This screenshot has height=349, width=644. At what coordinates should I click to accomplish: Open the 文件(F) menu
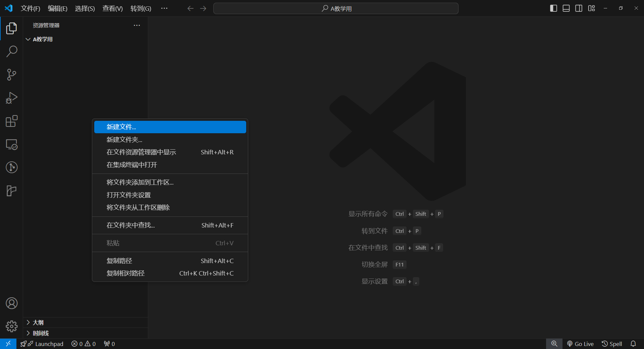tap(31, 8)
